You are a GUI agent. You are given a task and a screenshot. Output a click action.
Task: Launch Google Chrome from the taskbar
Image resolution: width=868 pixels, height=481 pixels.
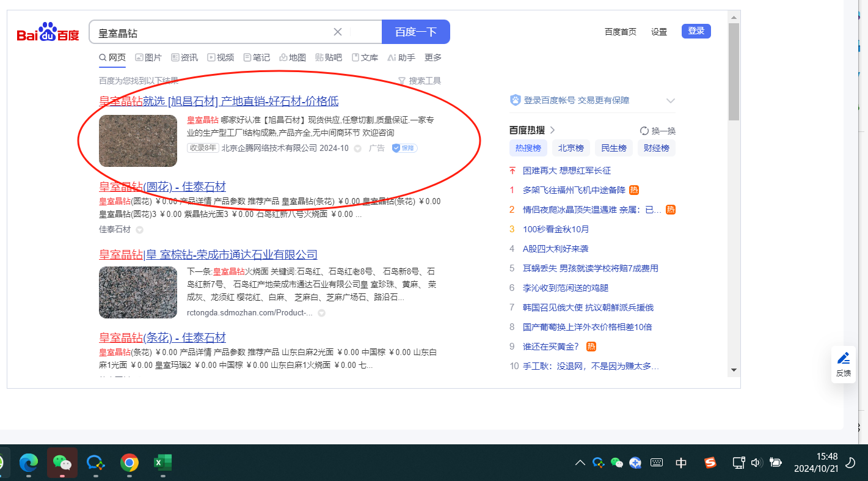(129, 463)
